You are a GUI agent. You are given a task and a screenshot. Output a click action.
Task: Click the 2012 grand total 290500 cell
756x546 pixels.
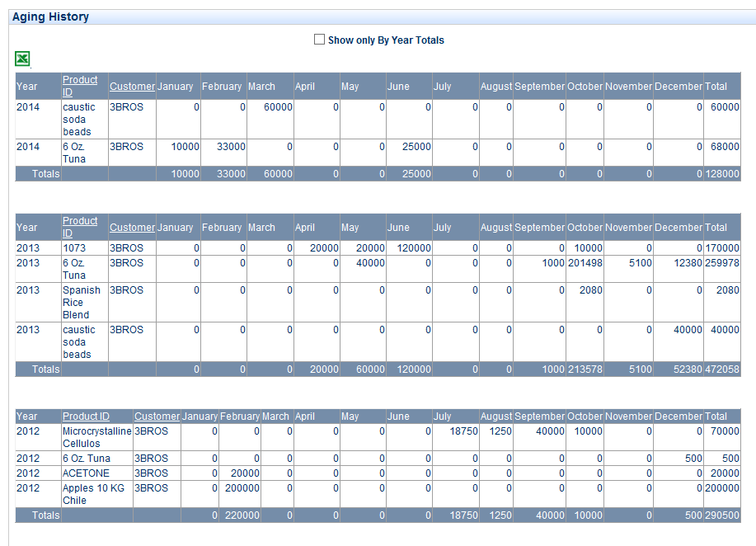click(722, 515)
